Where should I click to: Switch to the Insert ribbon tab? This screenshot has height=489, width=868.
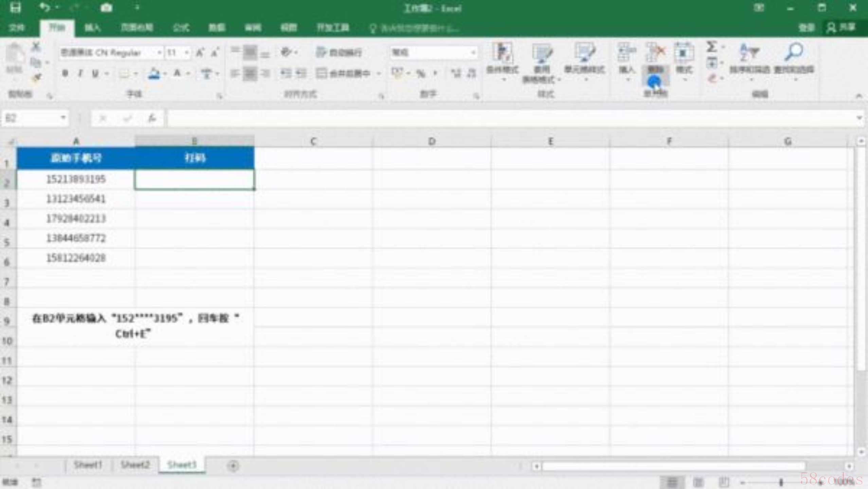pyautogui.click(x=92, y=28)
